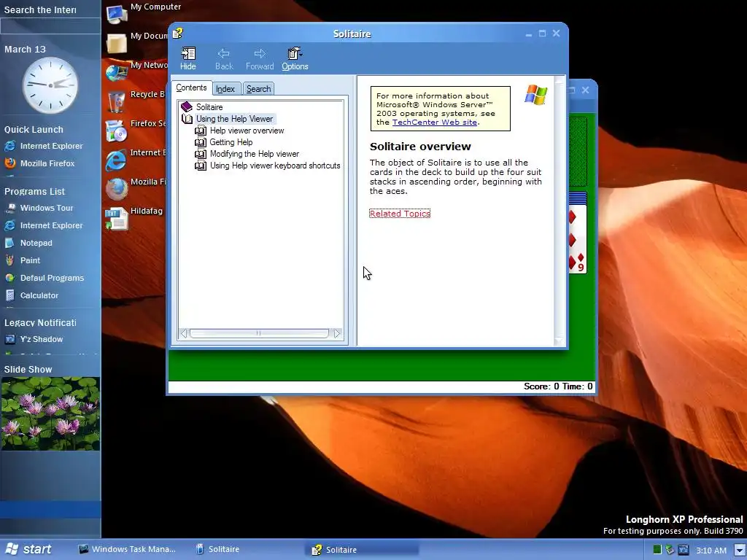The image size is (747, 560).
Task: Click the face-down deck in Solitaire game
Action: click(578, 152)
